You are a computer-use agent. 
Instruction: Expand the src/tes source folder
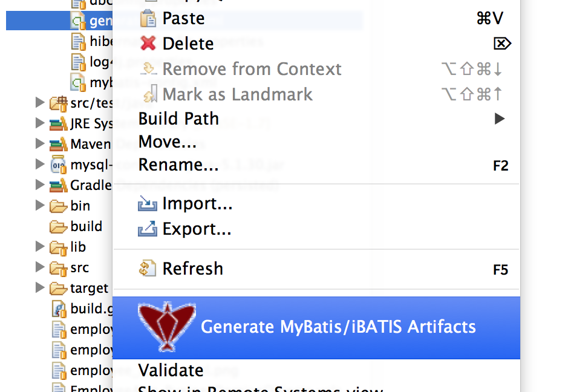pos(40,103)
